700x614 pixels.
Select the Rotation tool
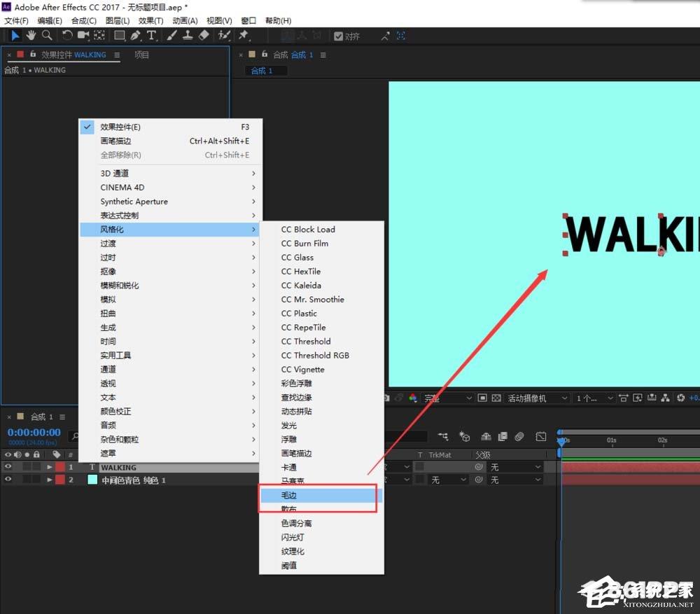tap(67, 35)
